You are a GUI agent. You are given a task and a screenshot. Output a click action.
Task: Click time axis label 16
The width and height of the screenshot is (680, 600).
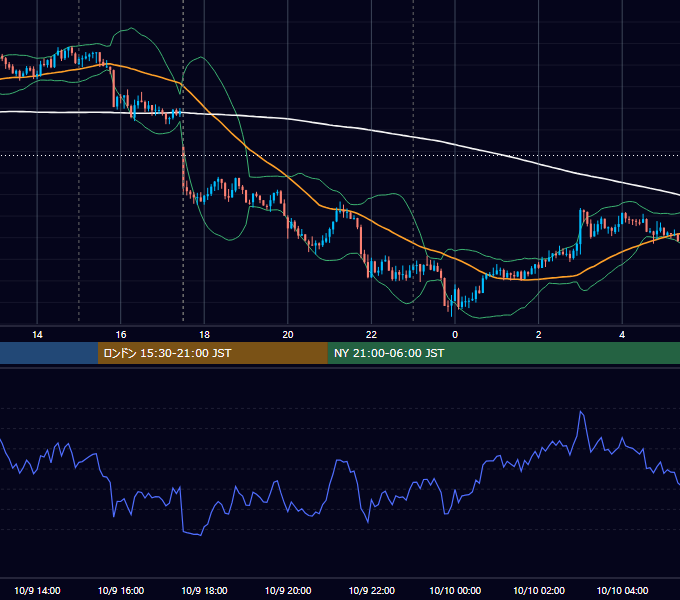click(121, 335)
